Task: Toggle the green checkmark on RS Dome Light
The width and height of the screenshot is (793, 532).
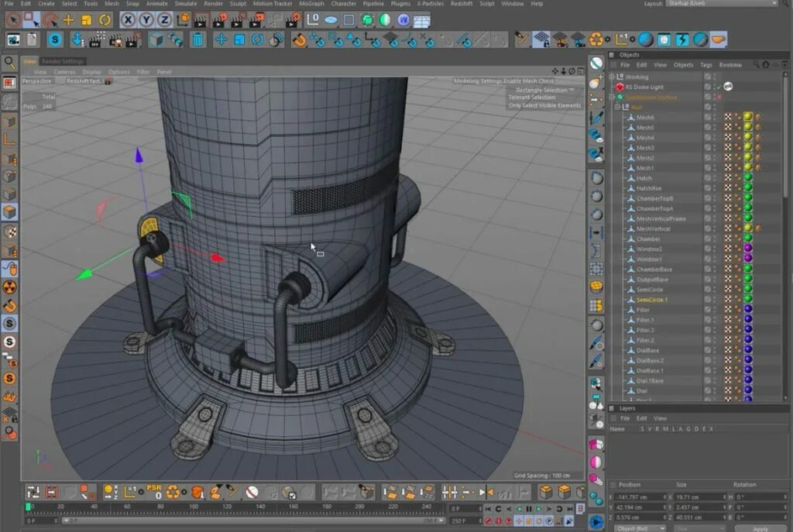Action: coord(719,87)
